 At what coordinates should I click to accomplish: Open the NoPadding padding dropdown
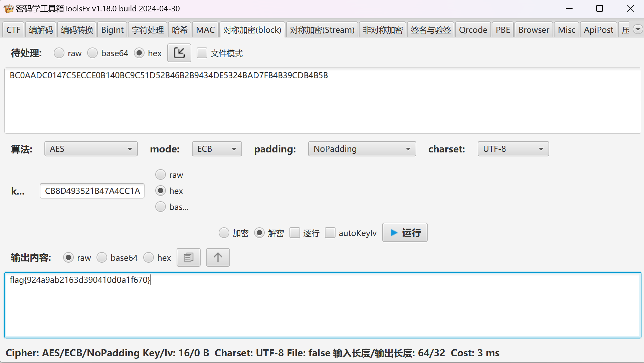pyautogui.click(x=362, y=149)
